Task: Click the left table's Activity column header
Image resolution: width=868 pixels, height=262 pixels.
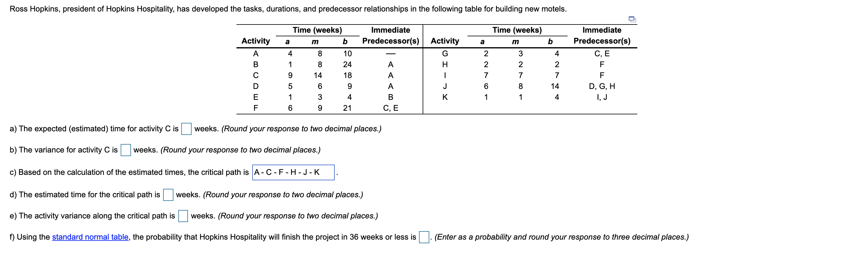Action: (x=255, y=41)
